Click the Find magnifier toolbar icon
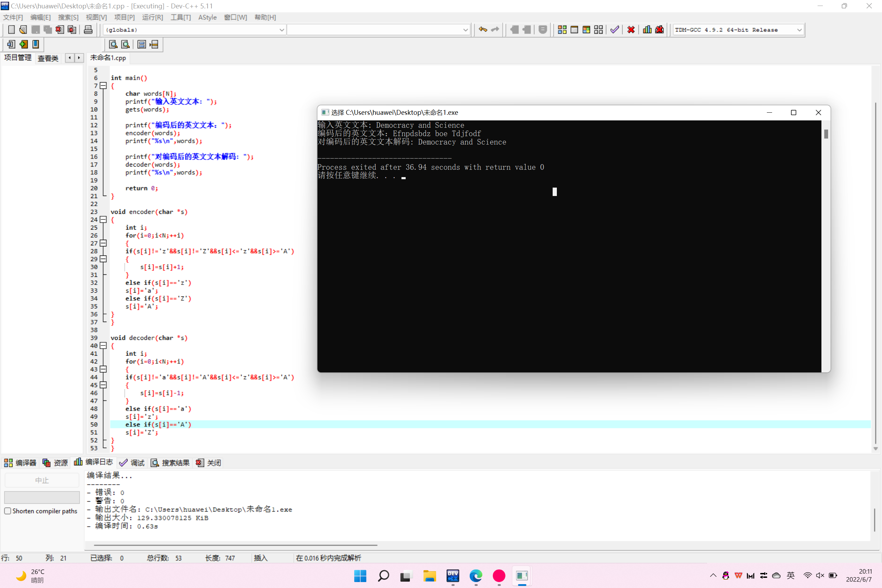This screenshot has height=588, width=882. point(113,45)
